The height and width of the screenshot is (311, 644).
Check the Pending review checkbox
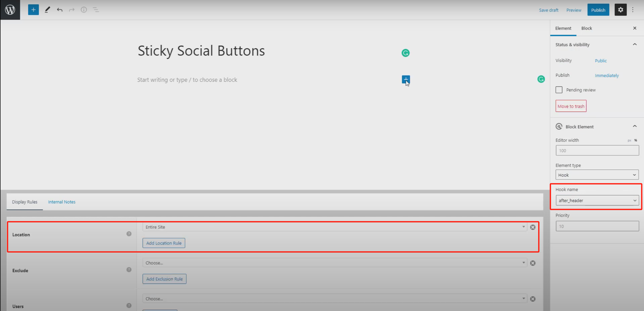coord(559,90)
